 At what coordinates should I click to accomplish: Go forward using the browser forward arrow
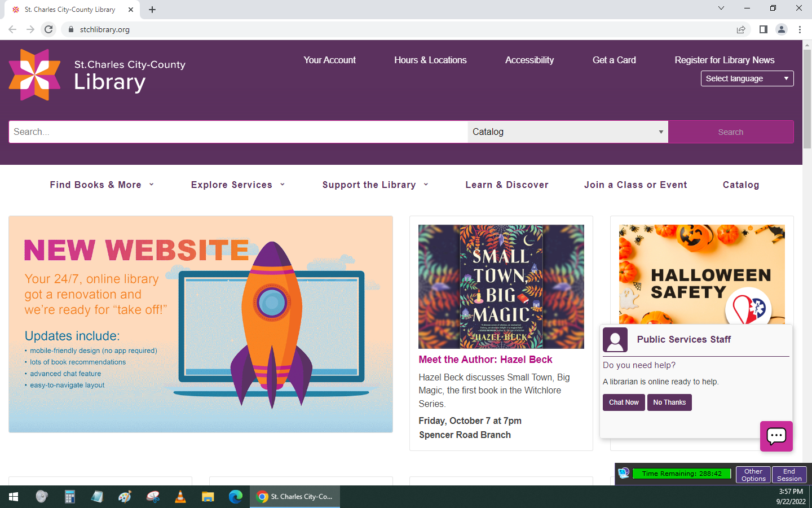click(x=30, y=29)
